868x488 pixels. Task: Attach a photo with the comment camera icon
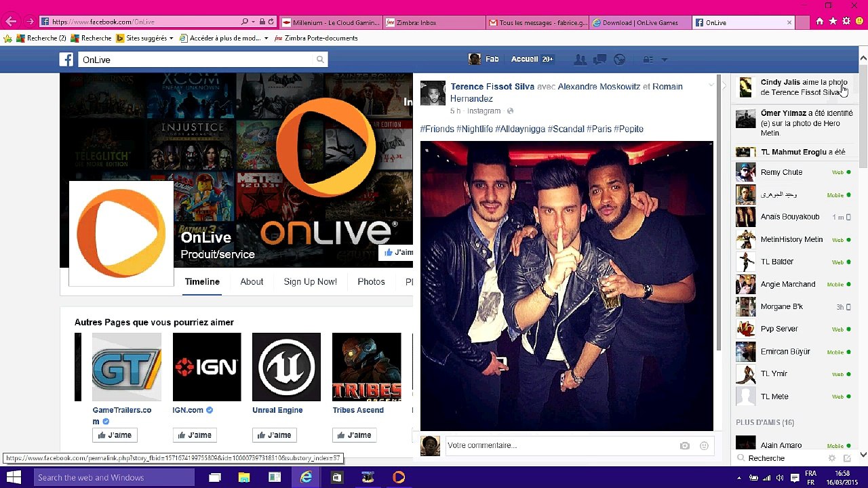685,445
